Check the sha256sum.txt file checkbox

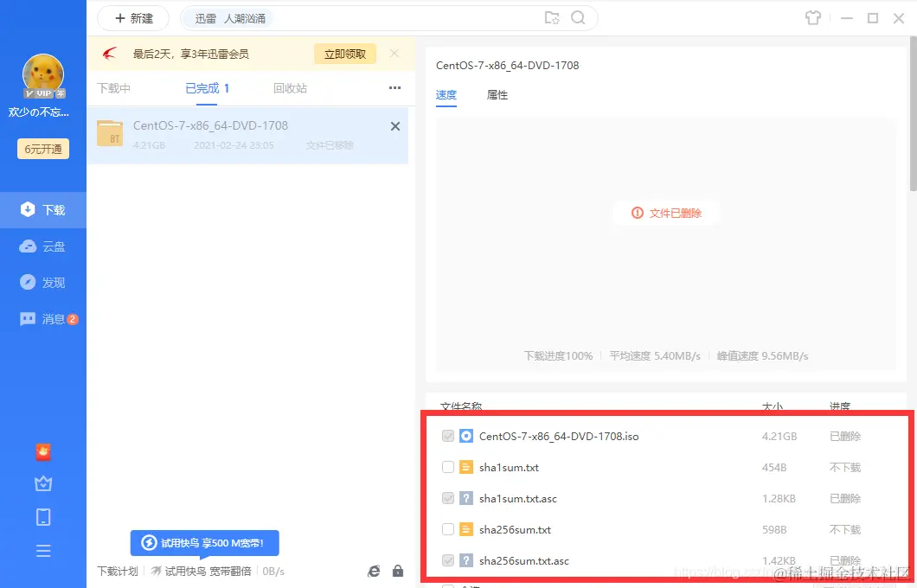[448, 529]
